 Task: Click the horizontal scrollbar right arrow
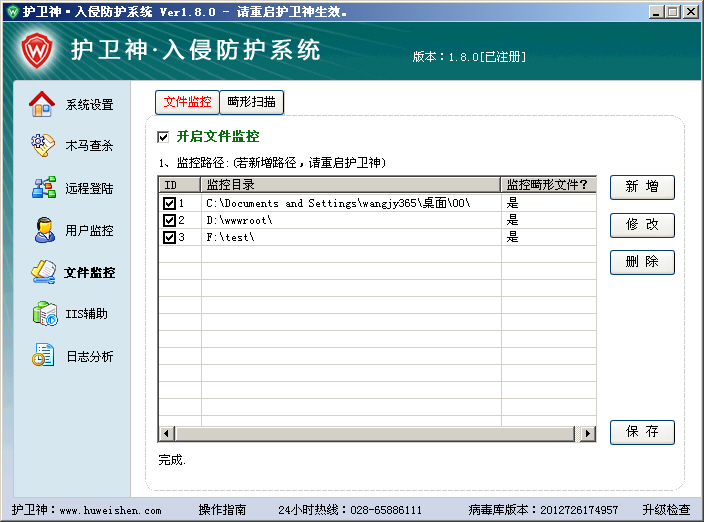[x=587, y=434]
